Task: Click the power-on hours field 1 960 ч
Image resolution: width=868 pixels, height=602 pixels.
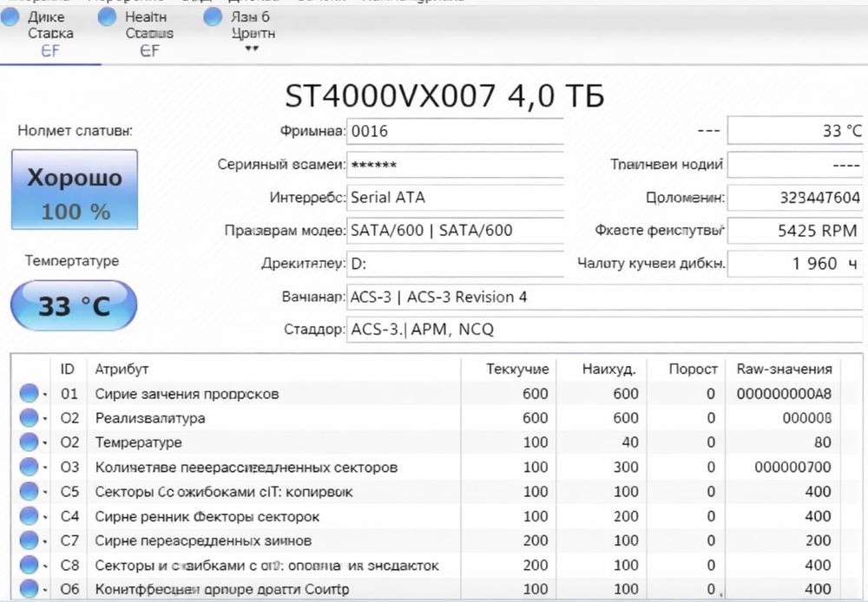Action: (795, 264)
